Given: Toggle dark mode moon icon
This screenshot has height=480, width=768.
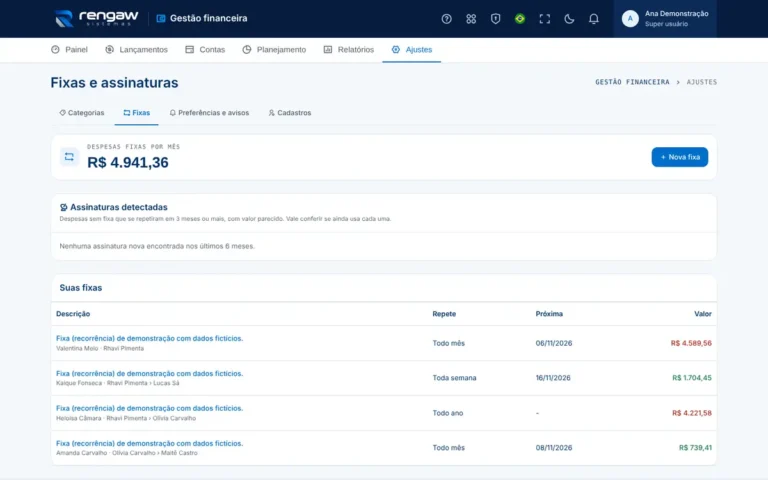Looking at the screenshot, I should [x=569, y=19].
